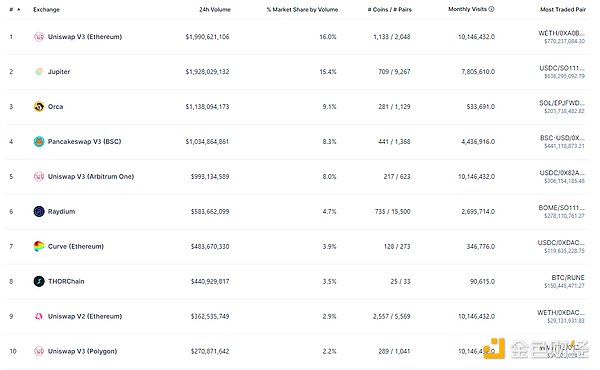The height and width of the screenshot is (370, 600).
Task: Open the Pancakeswap V3 (BSC) name link
Action: tap(84, 142)
